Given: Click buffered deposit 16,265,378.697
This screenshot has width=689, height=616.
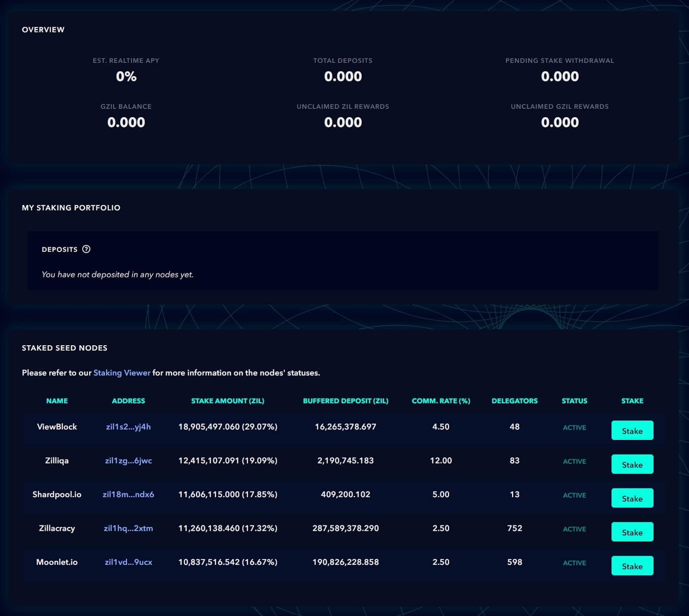Looking at the screenshot, I should coord(345,427).
